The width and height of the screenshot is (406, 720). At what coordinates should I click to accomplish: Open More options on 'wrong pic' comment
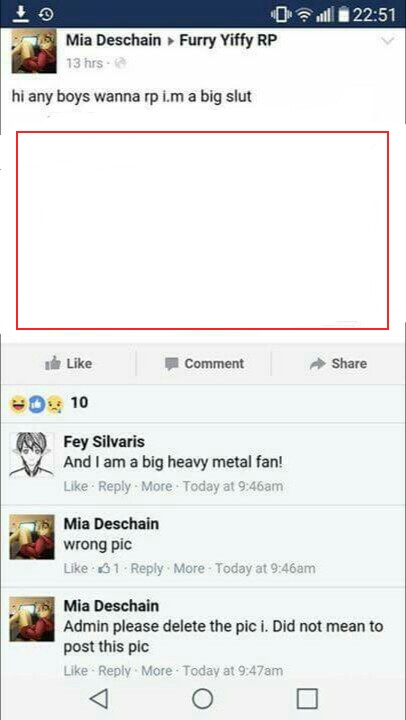coord(189,568)
